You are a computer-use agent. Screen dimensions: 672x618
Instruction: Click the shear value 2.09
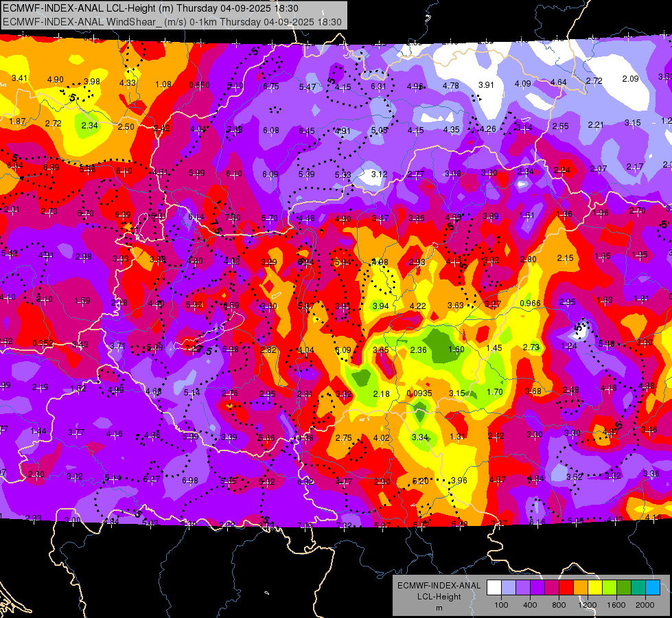pyautogui.click(x=630, y=78)
